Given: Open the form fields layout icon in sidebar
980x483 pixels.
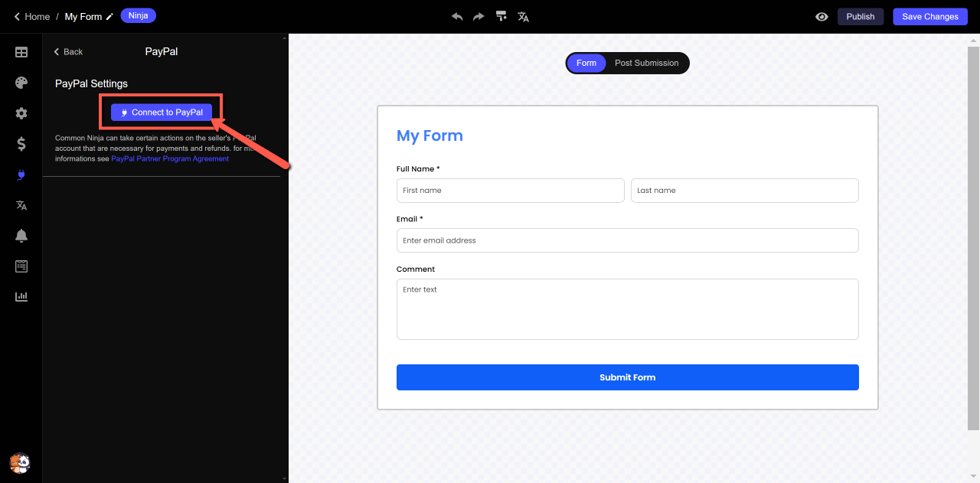Looking at the screenshot, I should tap(21, 52).
